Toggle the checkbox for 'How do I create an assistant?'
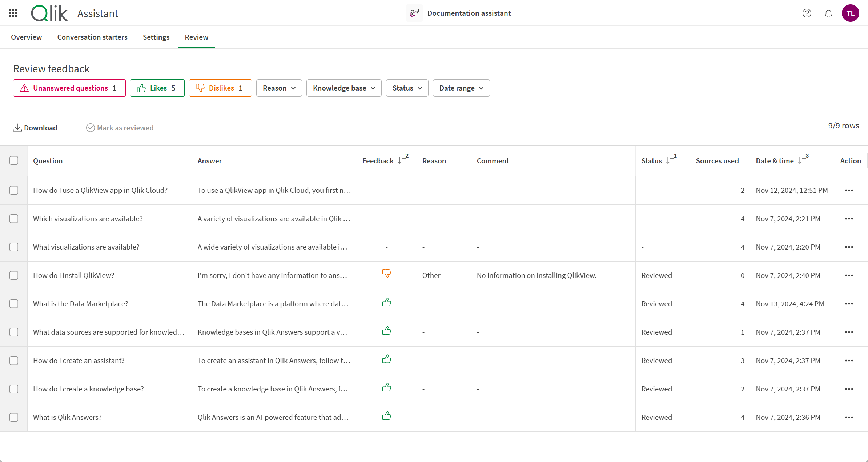 (14, 360)
